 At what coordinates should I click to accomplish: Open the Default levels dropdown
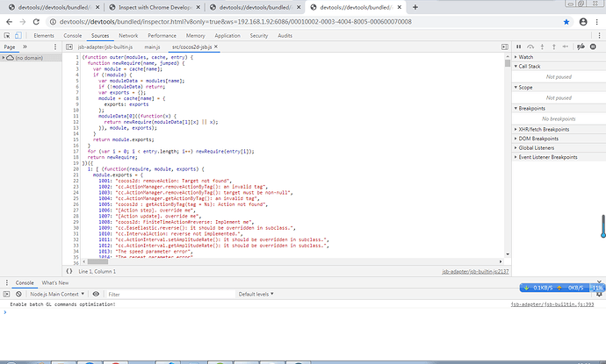[256, 294]
